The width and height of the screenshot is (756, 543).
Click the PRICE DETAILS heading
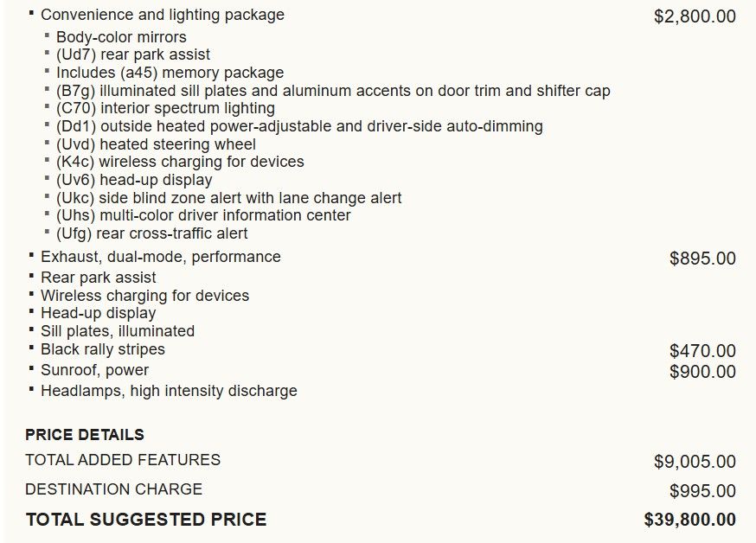(x=85, y=435)
